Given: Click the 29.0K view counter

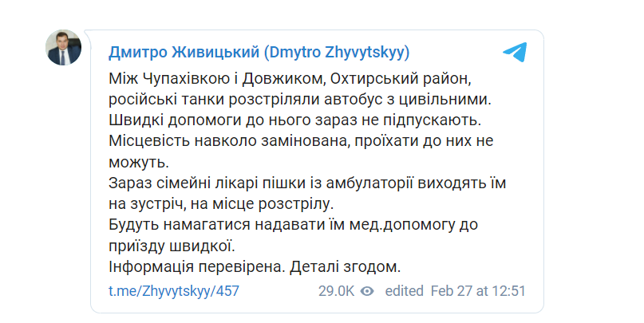Looking at the screenshot, I should [x=337, y=291].
